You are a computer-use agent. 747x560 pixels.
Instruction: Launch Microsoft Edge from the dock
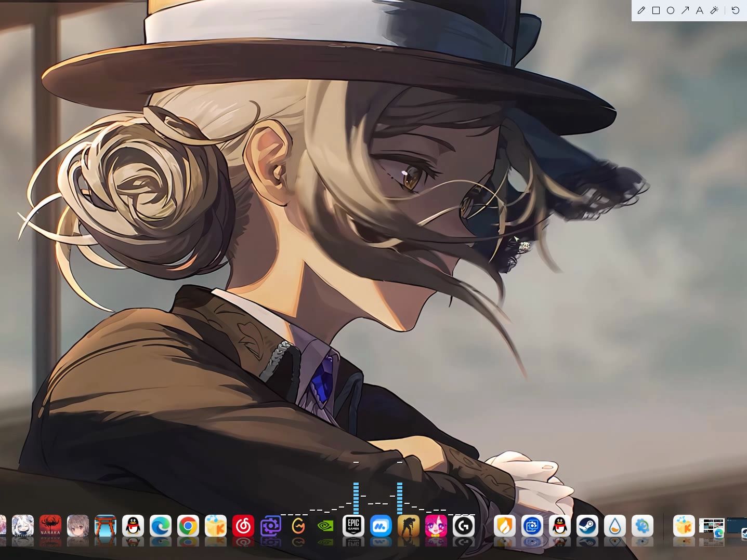(x=161, y=526)
